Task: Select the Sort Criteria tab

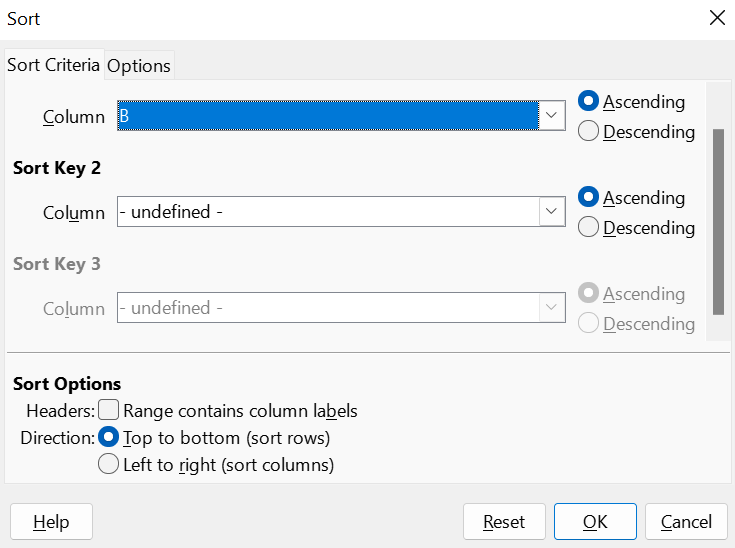Action: click(53, 65)
